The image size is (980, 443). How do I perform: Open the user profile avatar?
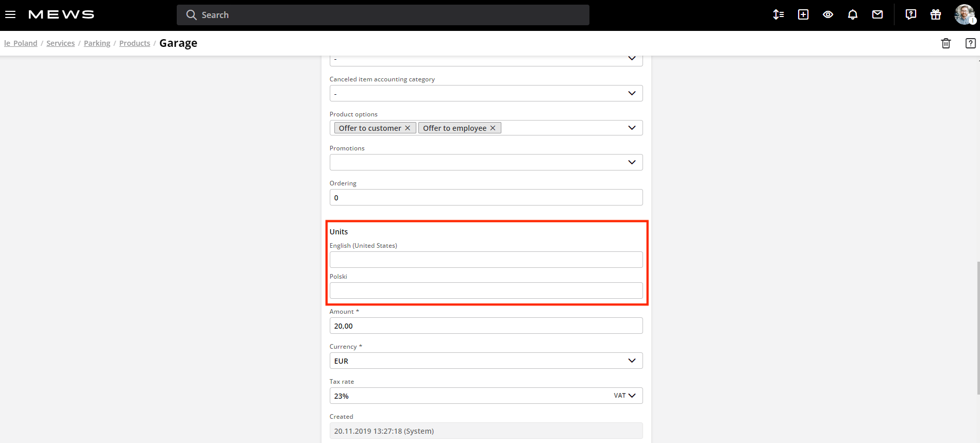point(965,14)
